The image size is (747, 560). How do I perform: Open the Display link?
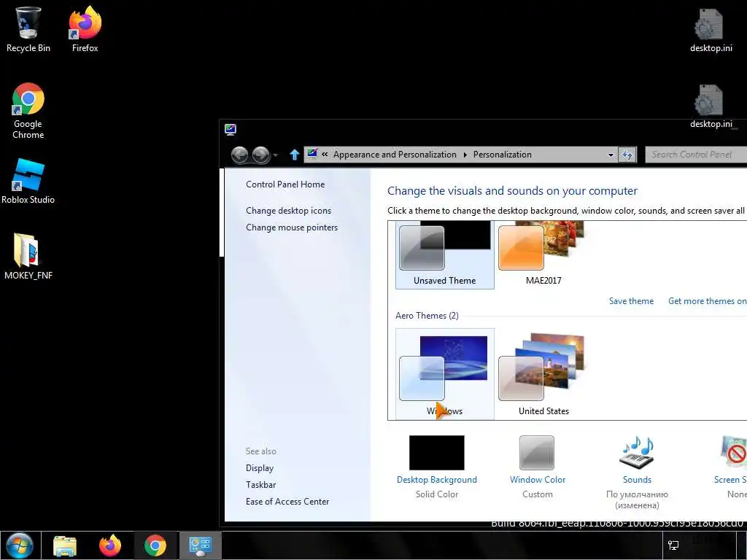[x=259, y=468]
